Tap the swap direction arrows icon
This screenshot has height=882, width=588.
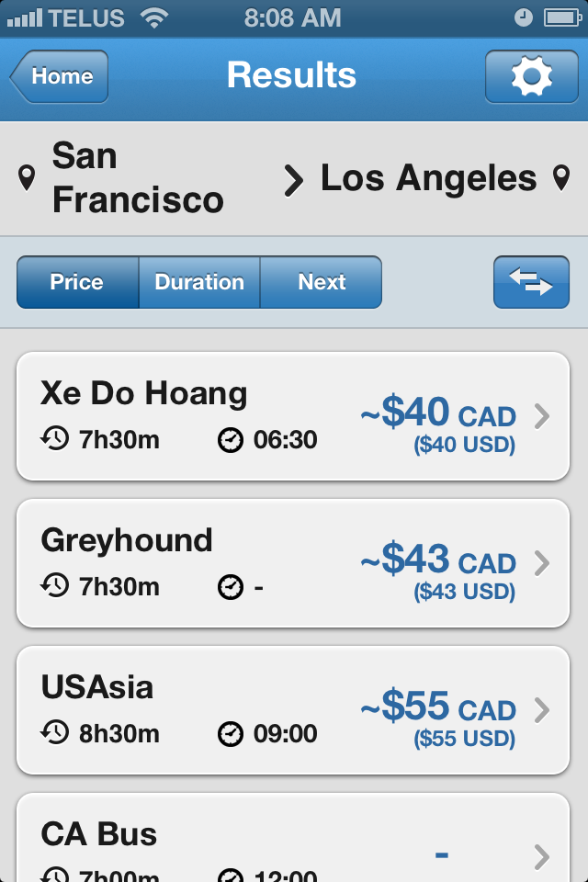(531, 282)
